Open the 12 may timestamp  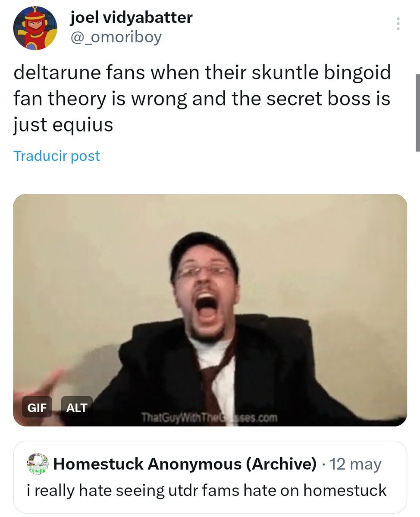(x=355, y=464)
